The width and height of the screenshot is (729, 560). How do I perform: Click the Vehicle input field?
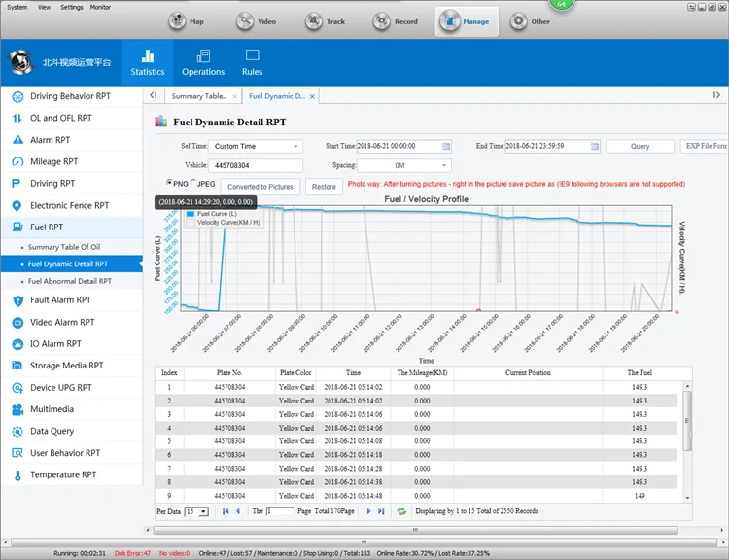click(257, 166)
